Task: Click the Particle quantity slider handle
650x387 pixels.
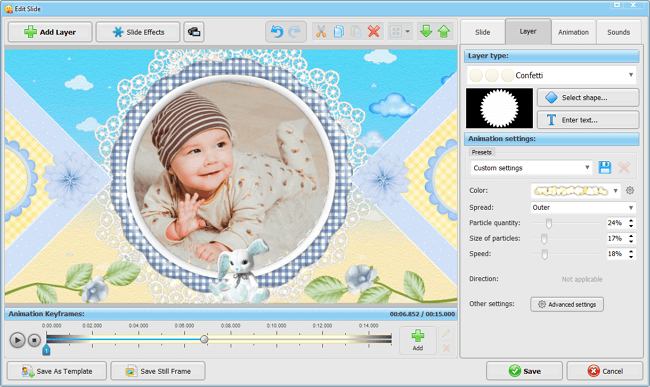Action: click(549, 223)
